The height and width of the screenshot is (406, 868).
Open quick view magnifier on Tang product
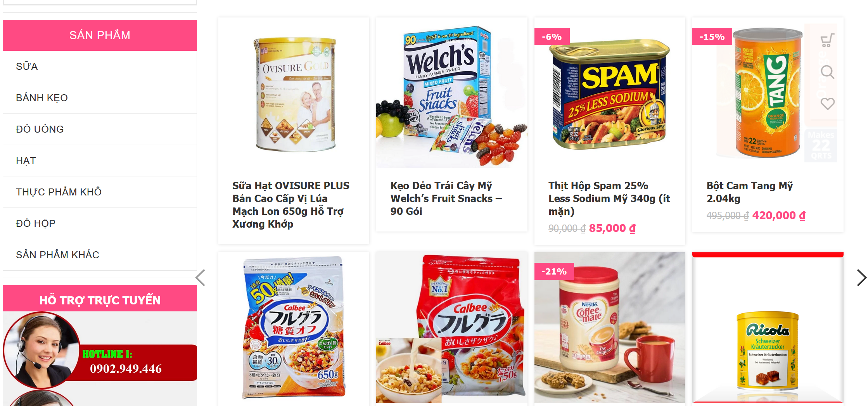[x=827, y=72]
